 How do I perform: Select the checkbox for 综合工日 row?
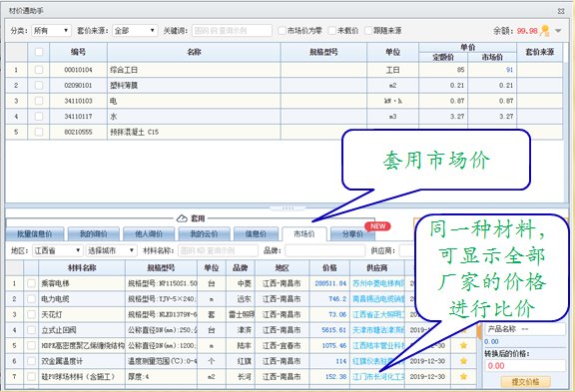tap(39, 70)
